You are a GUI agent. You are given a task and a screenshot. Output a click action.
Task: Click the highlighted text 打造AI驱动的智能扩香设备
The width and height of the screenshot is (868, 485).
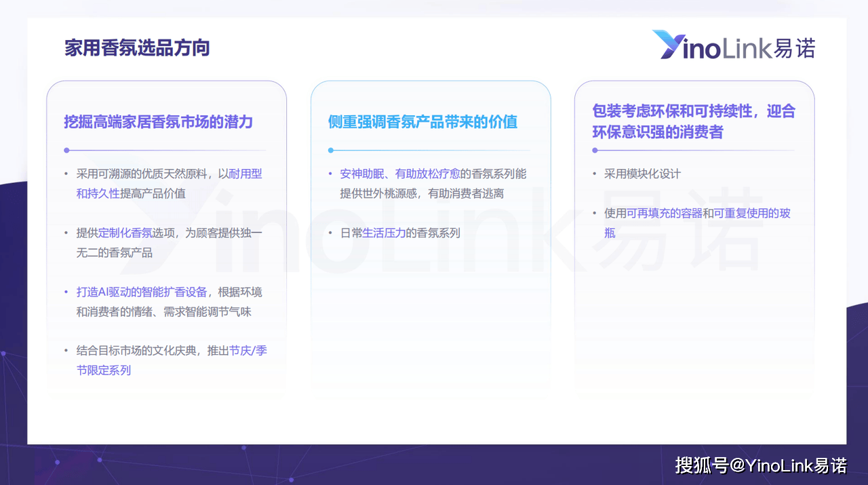[142, 292]
